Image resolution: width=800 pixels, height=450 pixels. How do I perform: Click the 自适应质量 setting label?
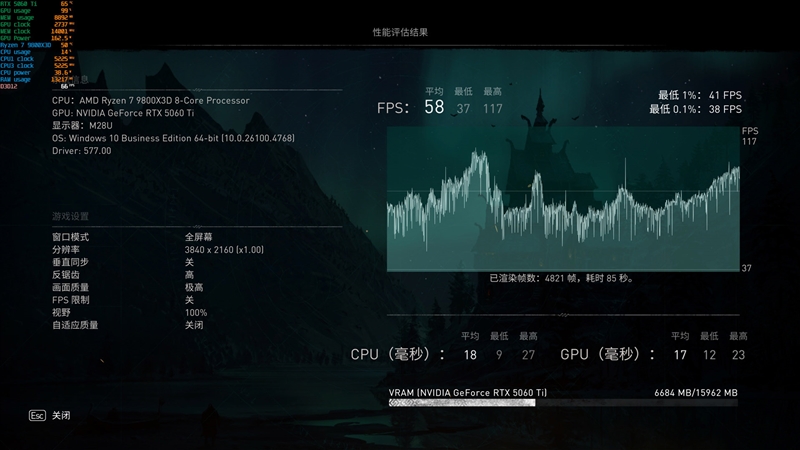click(x=75, y=325)
